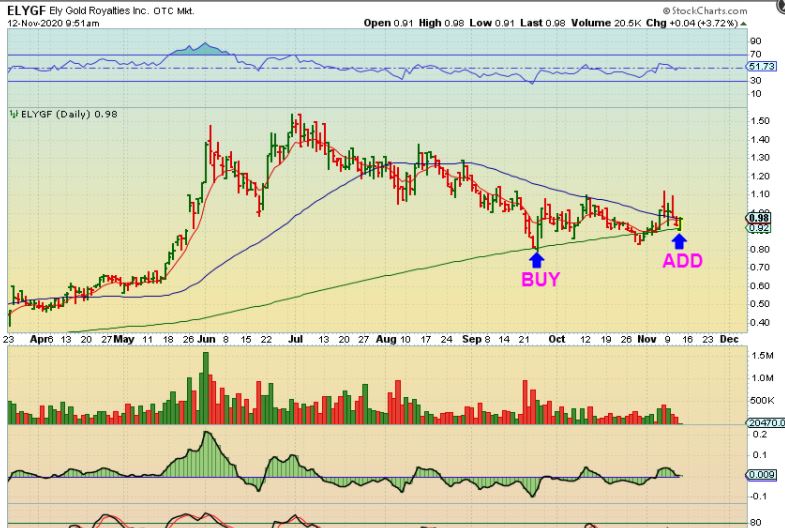Click the 0.80 price axis label

coord(760,249)
